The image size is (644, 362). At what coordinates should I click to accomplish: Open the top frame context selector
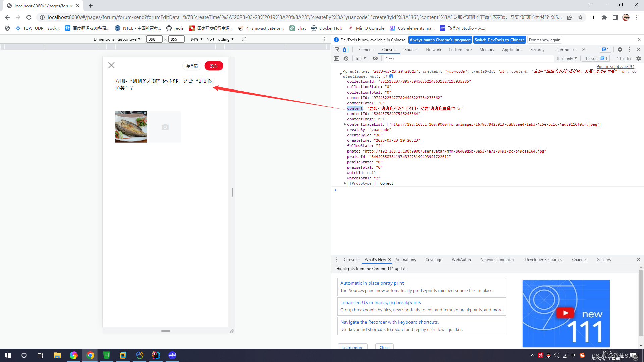click(x=360, y=58)
